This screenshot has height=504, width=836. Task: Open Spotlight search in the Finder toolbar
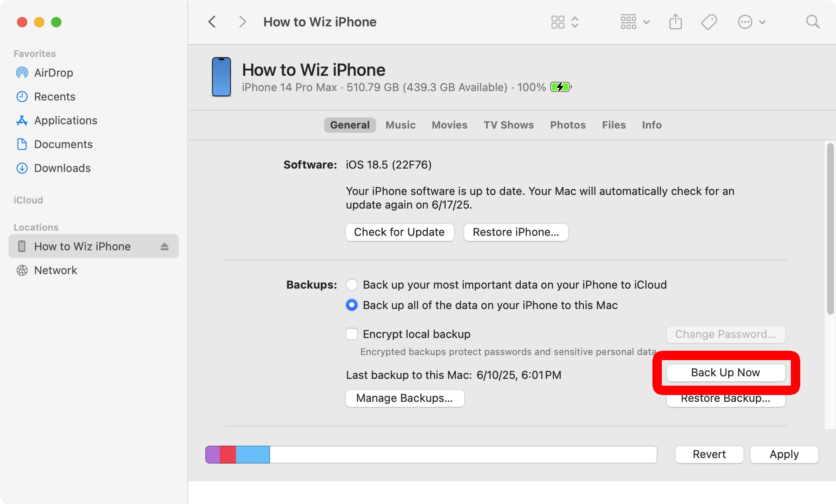point(813,21)
